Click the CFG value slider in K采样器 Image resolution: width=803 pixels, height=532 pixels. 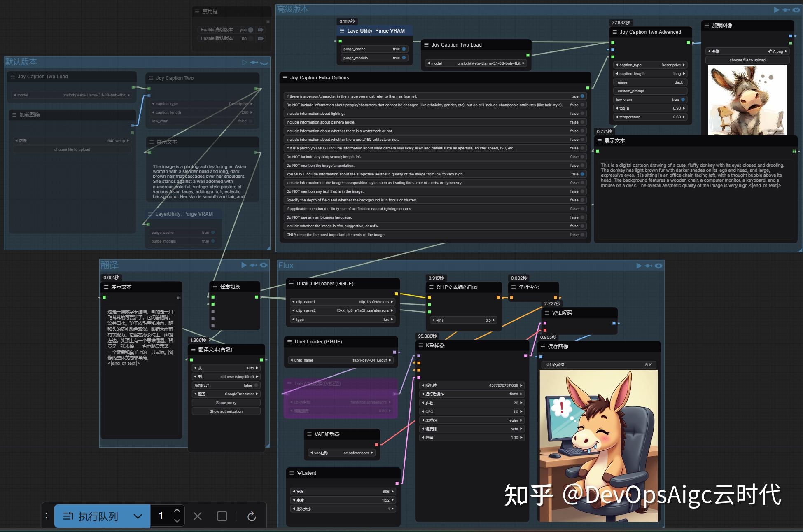[x=472, y=411]
